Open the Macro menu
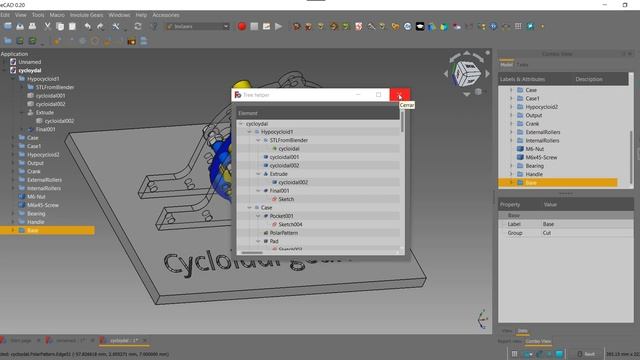 click(x=57, y=15)
